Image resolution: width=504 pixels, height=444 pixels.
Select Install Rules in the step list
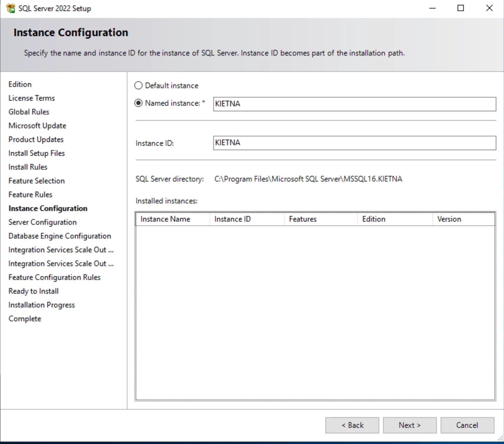pos(28,167)
